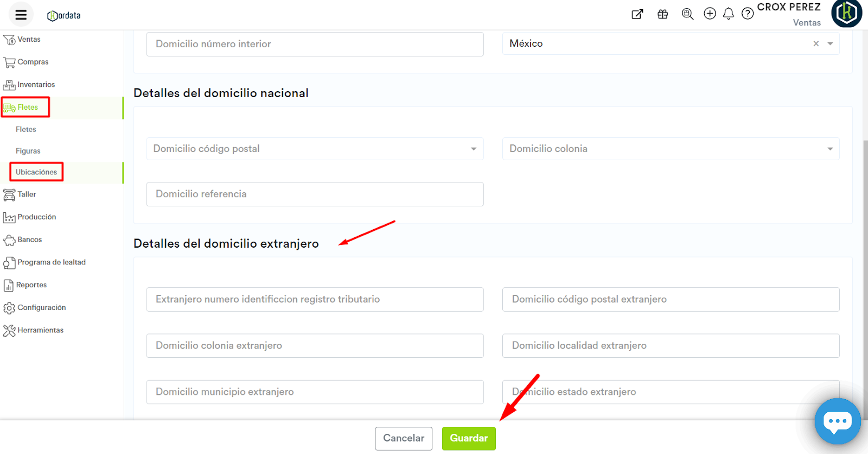
Task: Open the México country dropdown arrow
Action: [x=830, y=44]
